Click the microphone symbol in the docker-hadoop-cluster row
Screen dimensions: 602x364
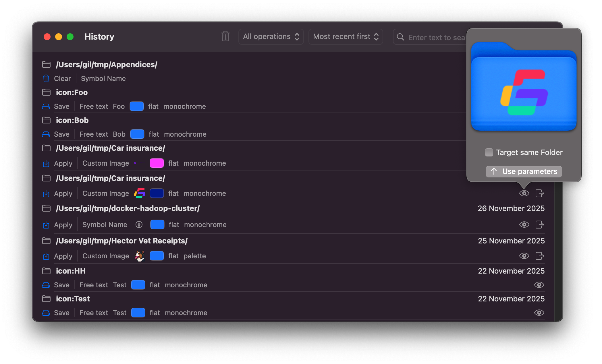pyautogui.click(x=139, y=224)
